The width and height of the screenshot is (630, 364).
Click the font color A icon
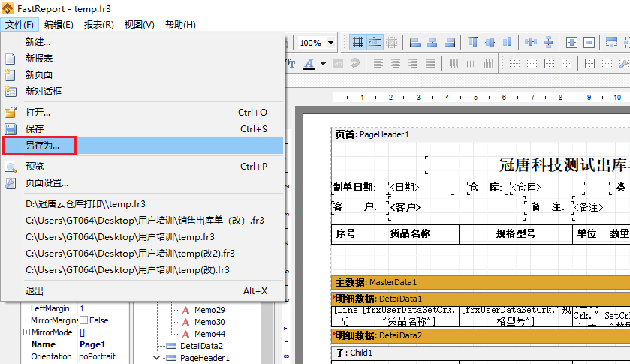(x=309, y=64)
